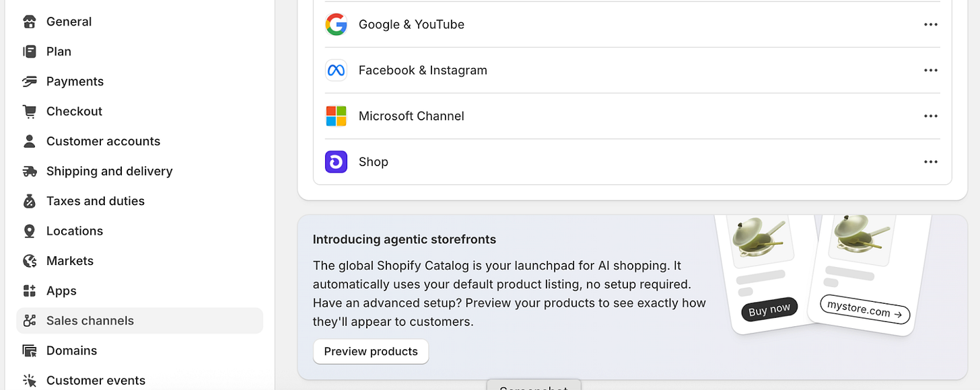This screenshot has height=390, width=980.
Task: Open Facebook & Instagram more options menu
Action: coord(931,71)
